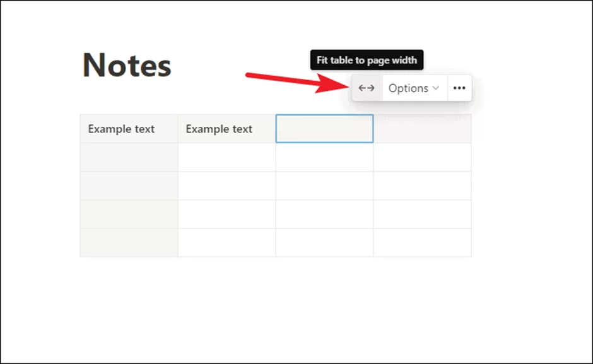Image resolution: width=593 pixels, height=364 pixels.
Task: Click the fit table to page width arrows icon
Action: click(x=367, y=88)
